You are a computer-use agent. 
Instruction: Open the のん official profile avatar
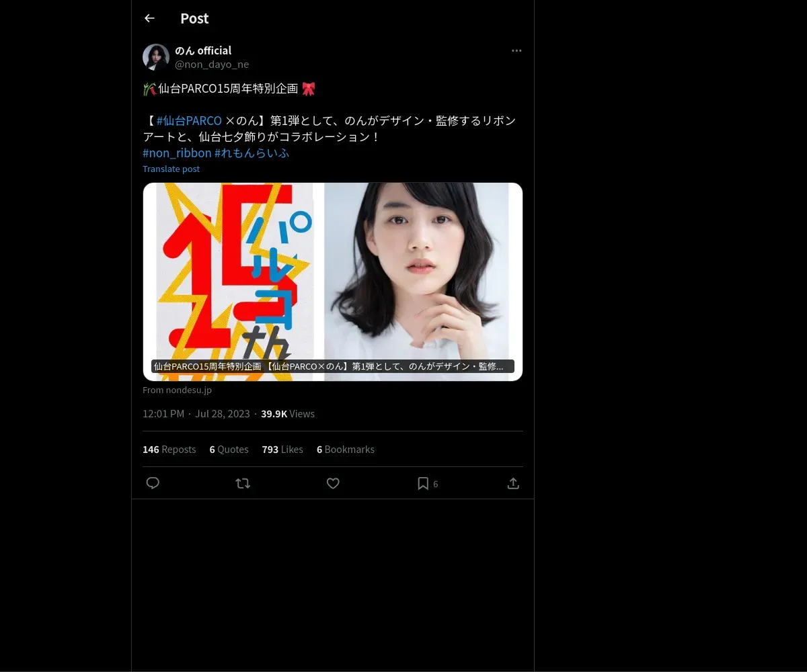point(155,57)
